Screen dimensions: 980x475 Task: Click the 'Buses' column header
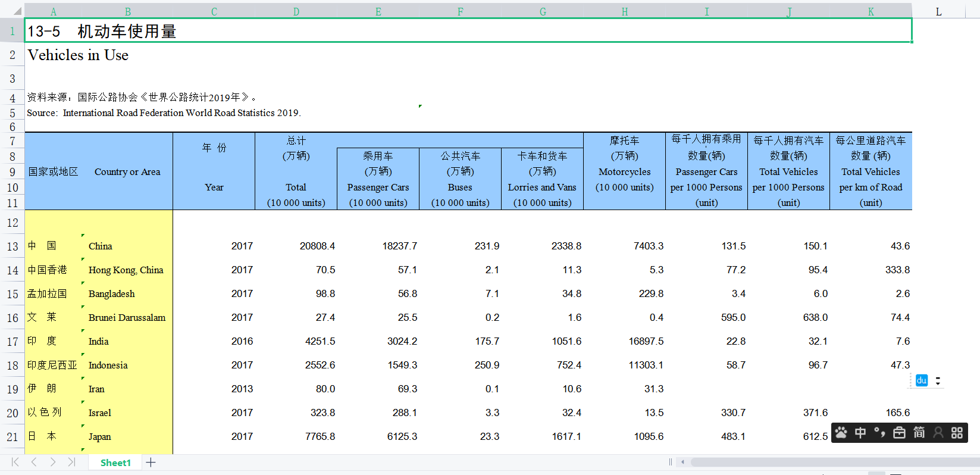(460, 187)
